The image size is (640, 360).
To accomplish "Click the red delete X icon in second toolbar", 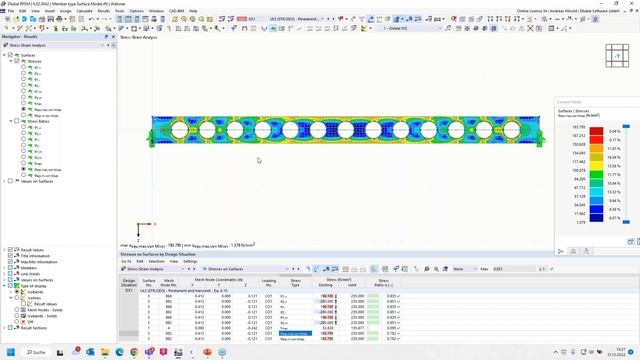I will 530,28.
